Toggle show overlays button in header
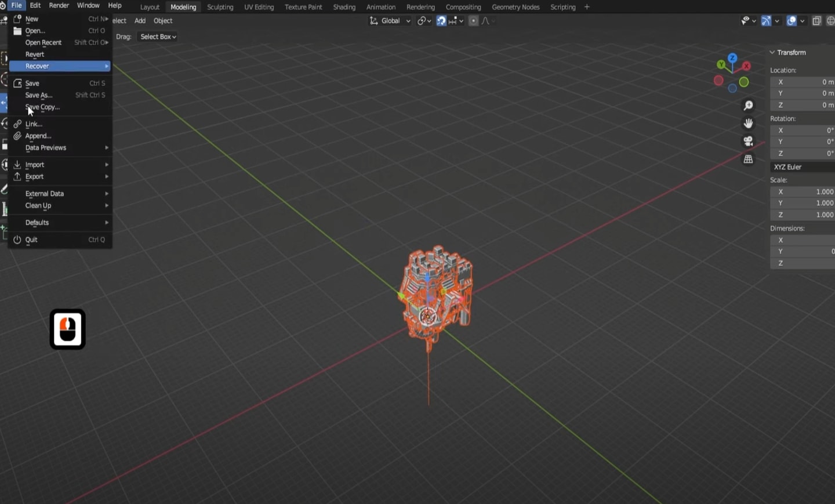Screen dimensions: 835x504 [x=792, y=21]
